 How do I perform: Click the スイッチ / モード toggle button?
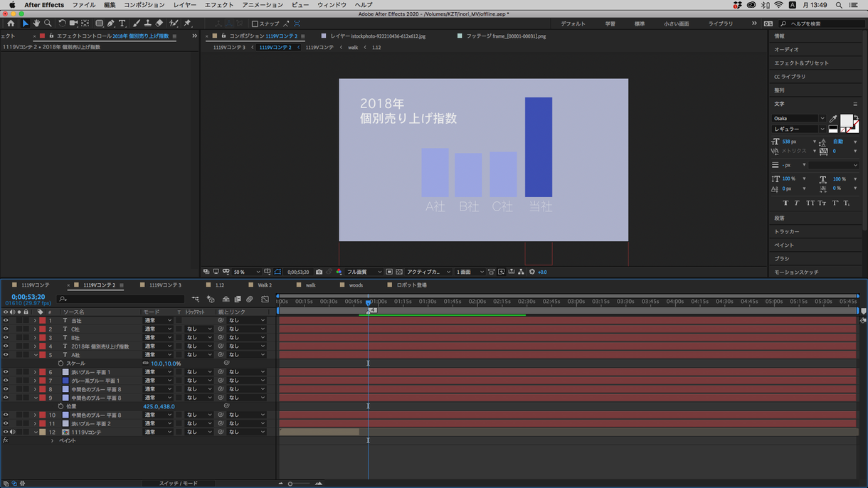pos(179,484)
